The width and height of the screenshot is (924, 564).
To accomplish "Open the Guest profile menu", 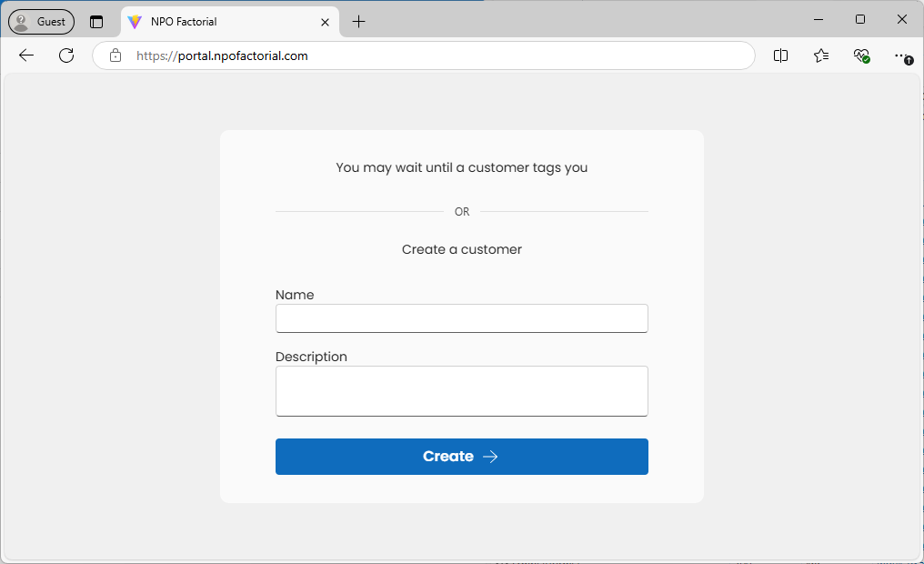I will [41, 21].
